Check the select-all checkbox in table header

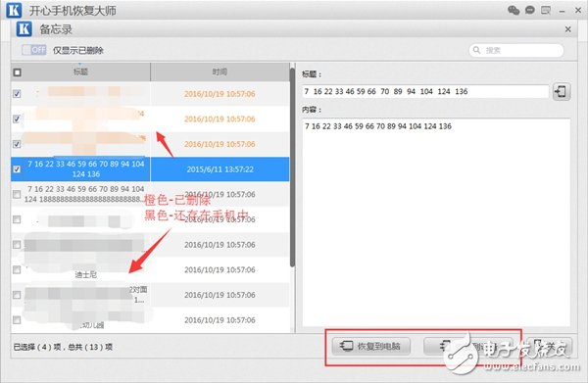pos(18,72)
